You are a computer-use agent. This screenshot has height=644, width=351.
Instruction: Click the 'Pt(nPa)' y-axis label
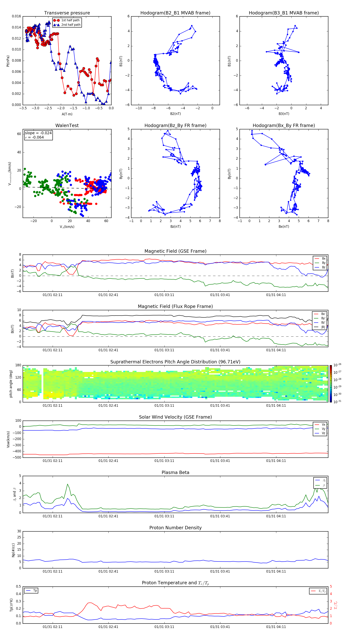[x=8, y=61]
